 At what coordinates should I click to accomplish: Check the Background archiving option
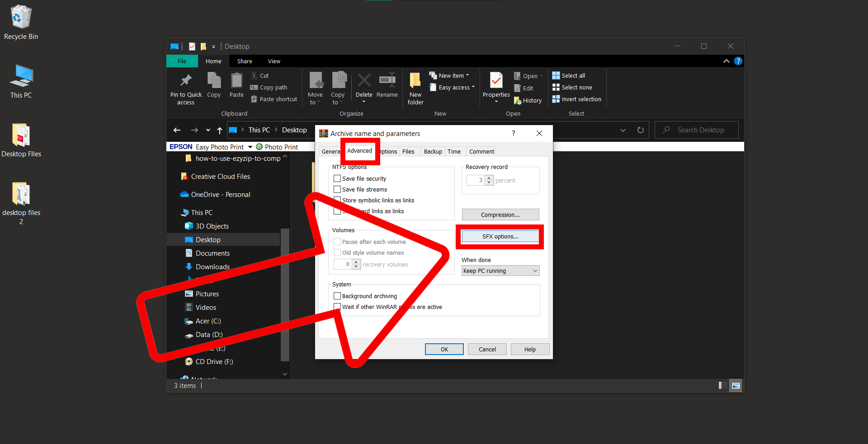click(336, 295)
